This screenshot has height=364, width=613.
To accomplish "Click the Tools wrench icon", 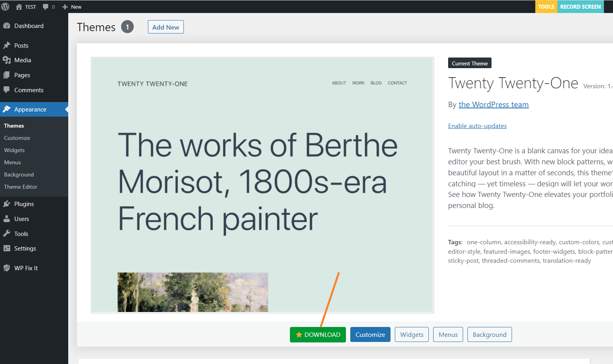I will pos(7,234).
